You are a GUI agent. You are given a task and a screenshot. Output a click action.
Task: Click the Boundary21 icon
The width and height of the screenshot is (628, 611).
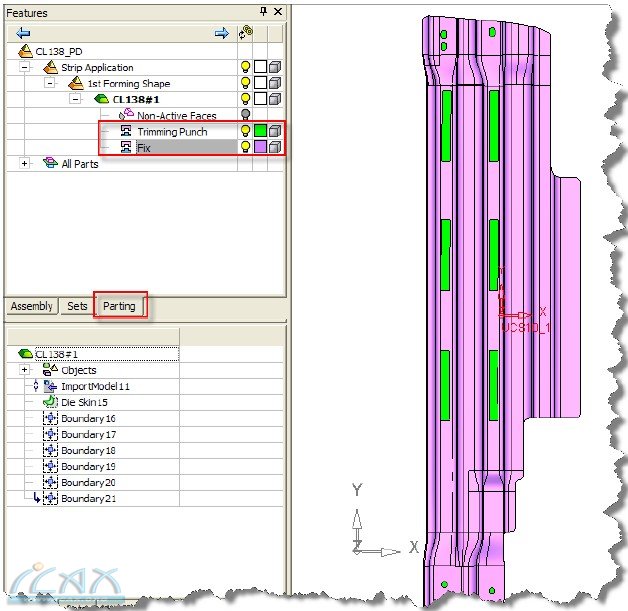tap(50, 498)
